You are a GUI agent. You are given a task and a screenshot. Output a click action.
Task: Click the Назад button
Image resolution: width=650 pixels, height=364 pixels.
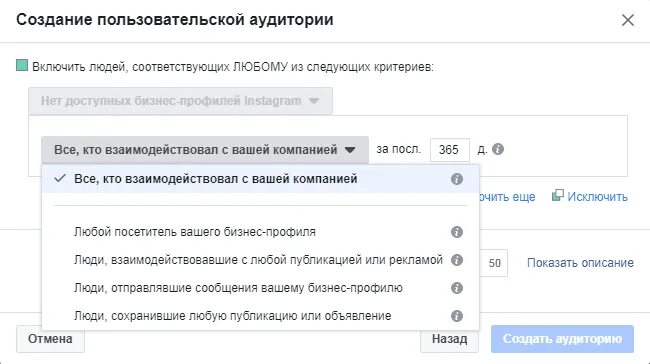point(449,339)
